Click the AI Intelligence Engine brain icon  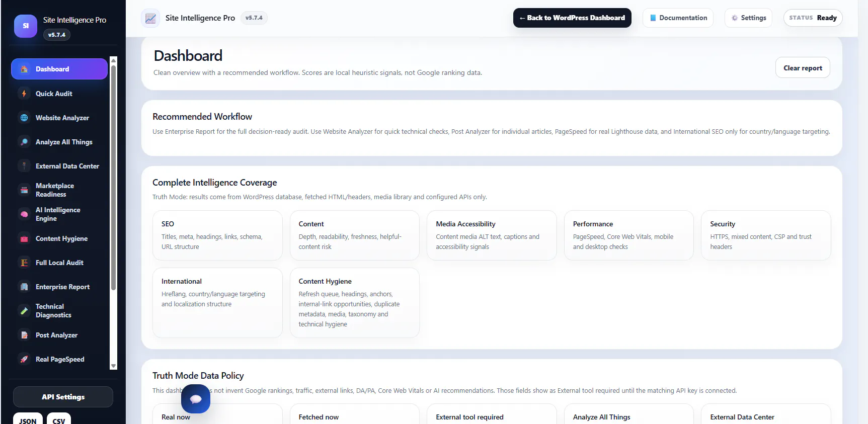coord(24,214)
